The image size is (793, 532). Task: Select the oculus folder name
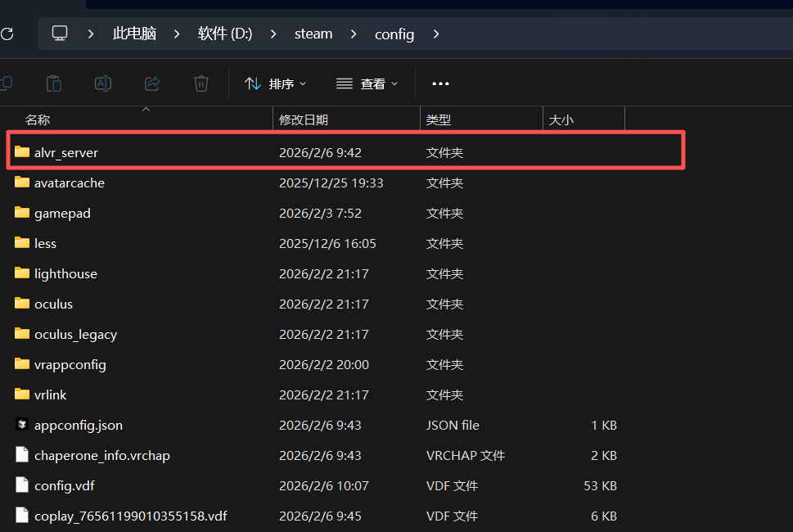click(x=54, y=304)
